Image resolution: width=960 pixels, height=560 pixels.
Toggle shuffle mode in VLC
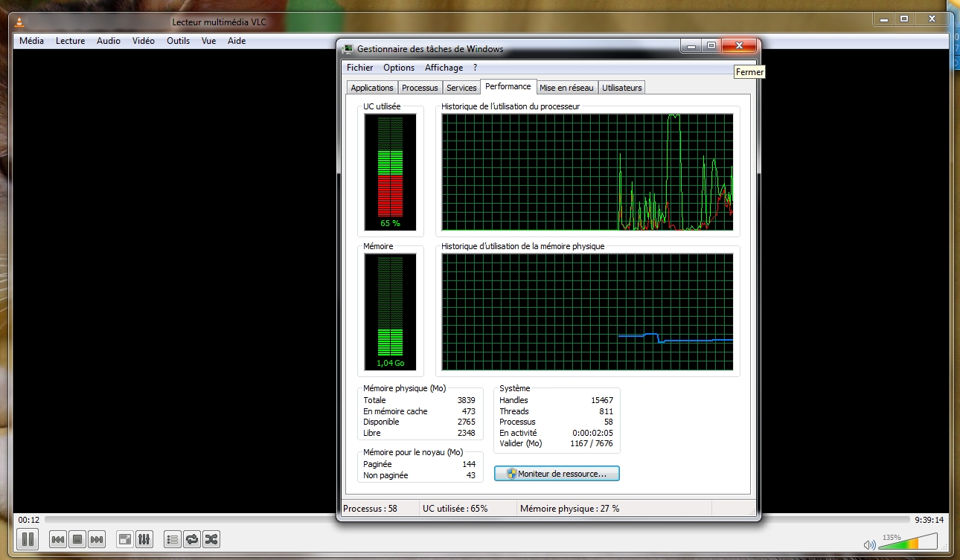pyautogui.click(x=211, y=539)
